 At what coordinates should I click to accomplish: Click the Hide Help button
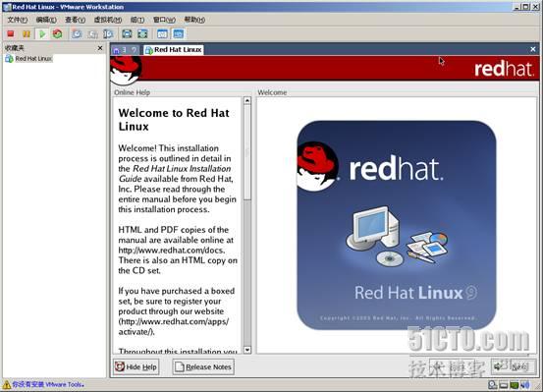[x=136, y=366]
